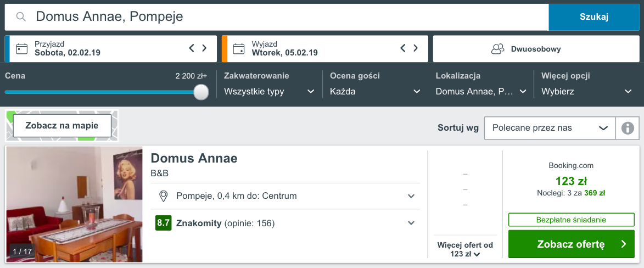This screenshot has height=268, width=644.
Task: Expand Więcej ofert od 123 zł
Action: point(465,249)
